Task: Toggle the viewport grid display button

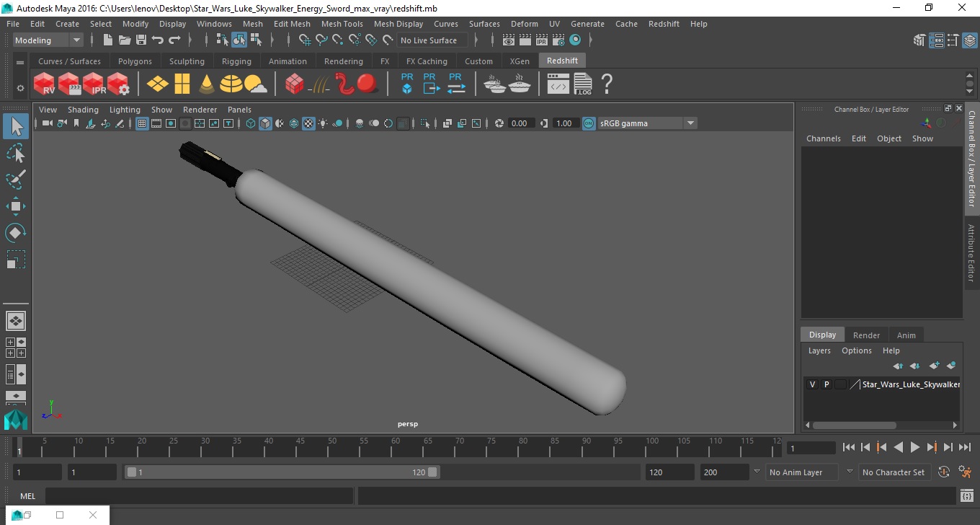Action: point(142,123)
